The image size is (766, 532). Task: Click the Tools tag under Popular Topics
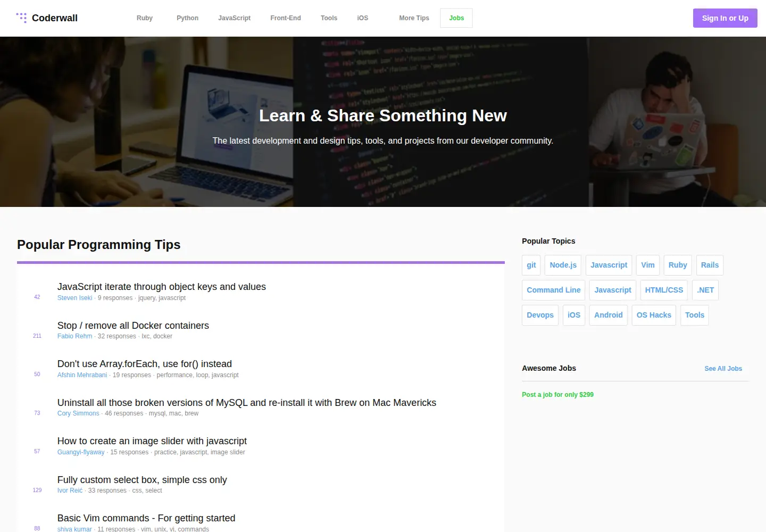(x=695, y=315)
